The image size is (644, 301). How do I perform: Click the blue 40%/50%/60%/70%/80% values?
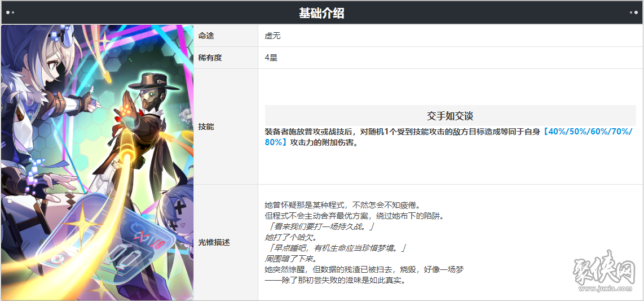point(448,137)
